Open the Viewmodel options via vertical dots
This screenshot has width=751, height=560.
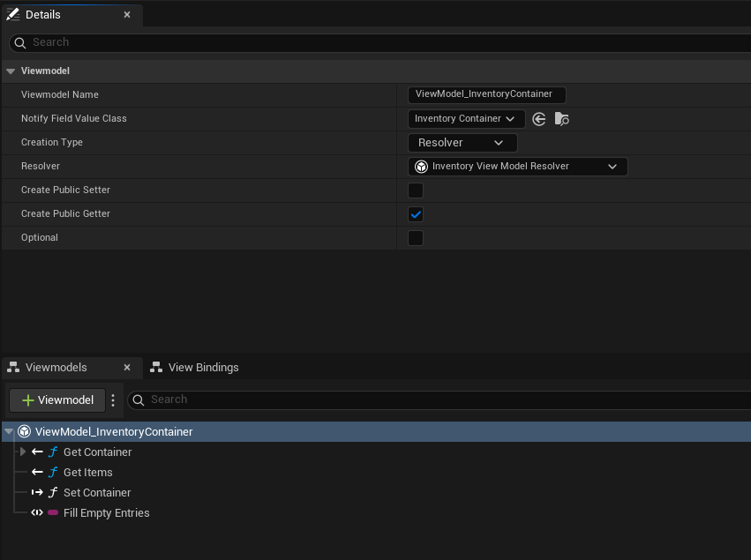click(113, 399)
